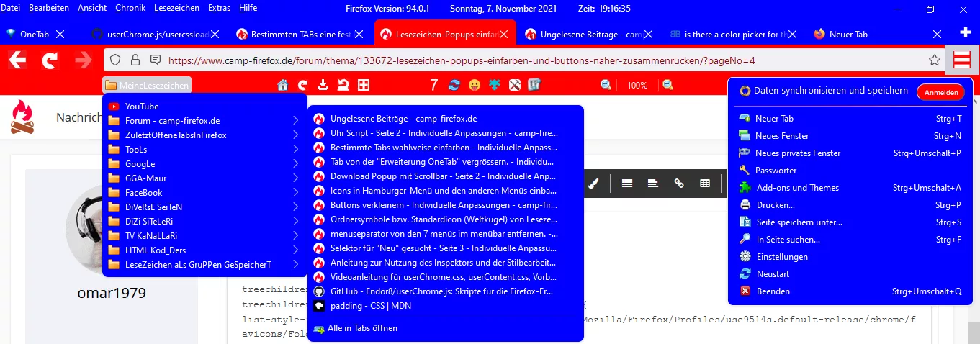Image resolution: width=980 pixels, height=344 pixels.
Task: Open downloads via the download arrow icon
Action: coord(323,85)
